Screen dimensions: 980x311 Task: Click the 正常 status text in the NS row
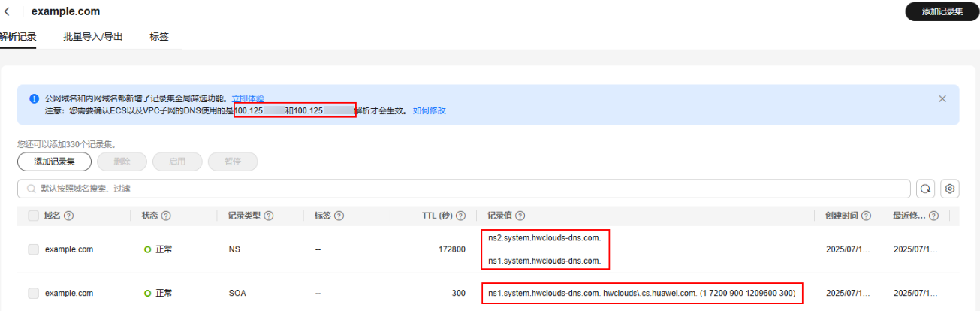(x=164, y=249)
